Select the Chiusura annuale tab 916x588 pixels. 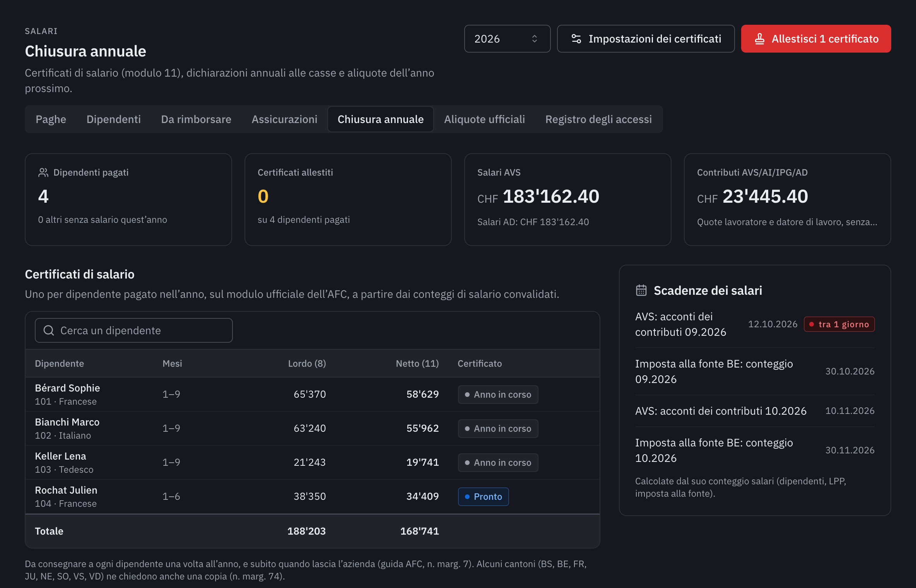coord(381,119)
